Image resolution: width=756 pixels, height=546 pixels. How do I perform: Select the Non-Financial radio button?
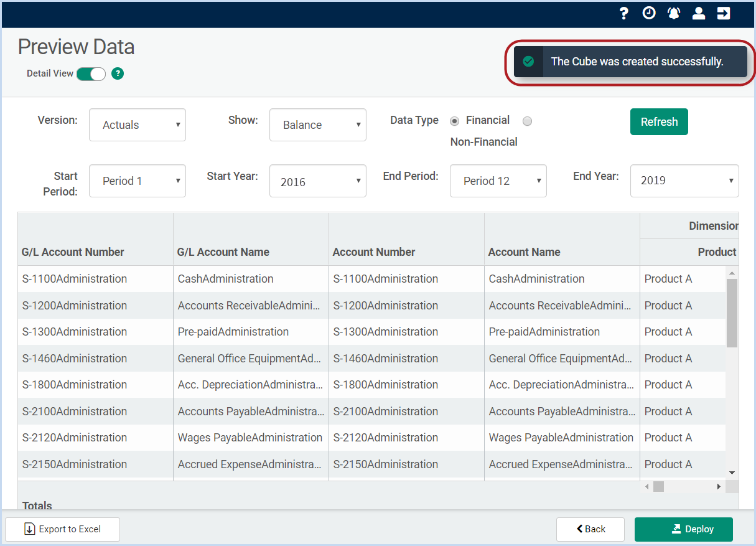click(528, 121)
